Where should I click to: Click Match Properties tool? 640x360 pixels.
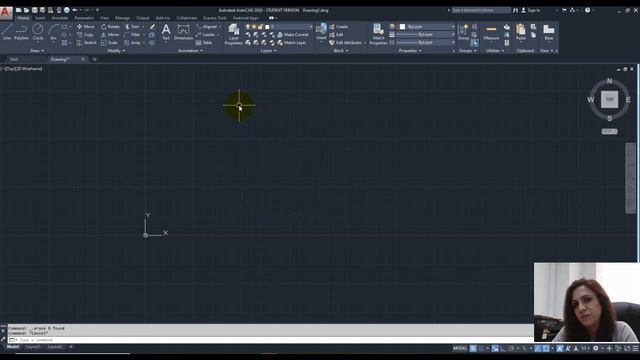coord(378,34)
